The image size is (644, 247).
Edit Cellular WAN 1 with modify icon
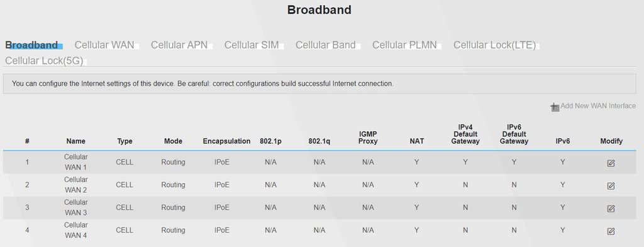point(611,163)
